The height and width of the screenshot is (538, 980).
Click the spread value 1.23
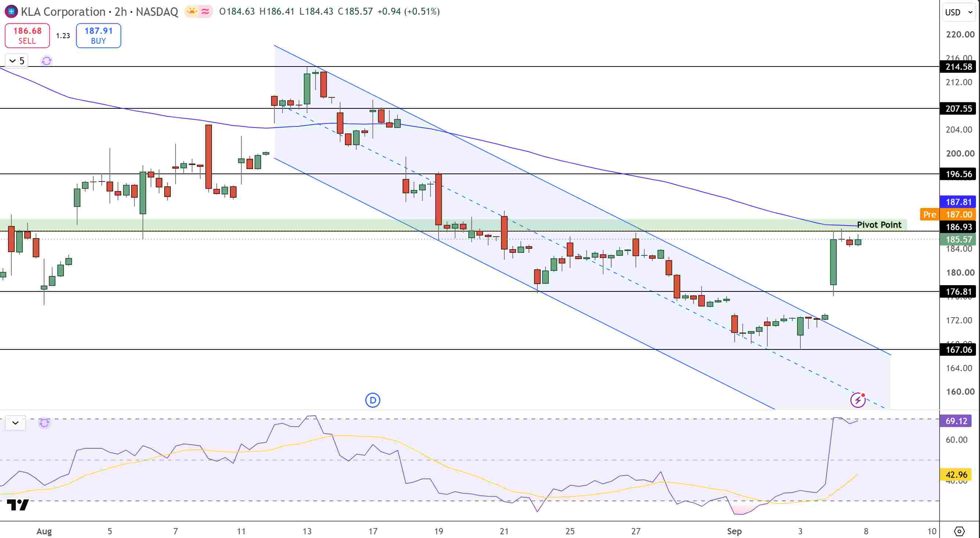[63, 36]
